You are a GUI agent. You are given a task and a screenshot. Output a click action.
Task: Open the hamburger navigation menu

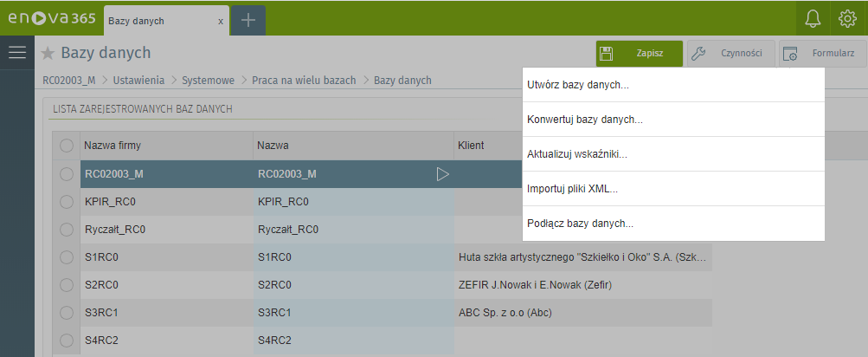pos(17,53)
